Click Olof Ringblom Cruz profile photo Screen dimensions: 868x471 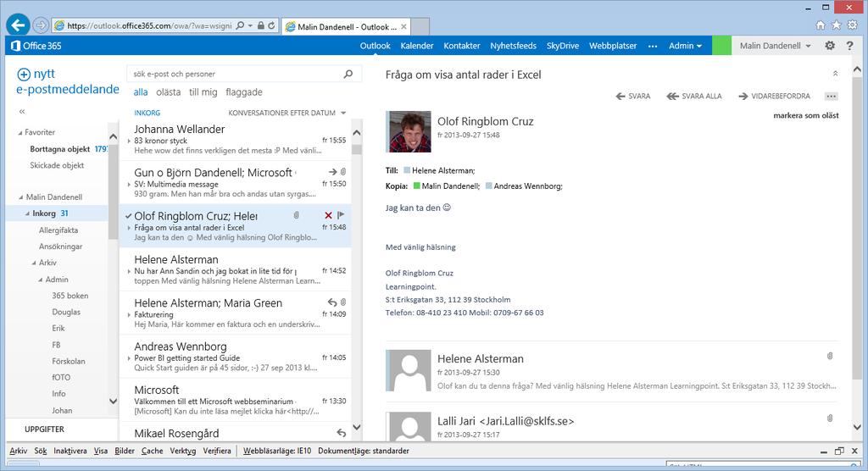(x=409, y=131)
